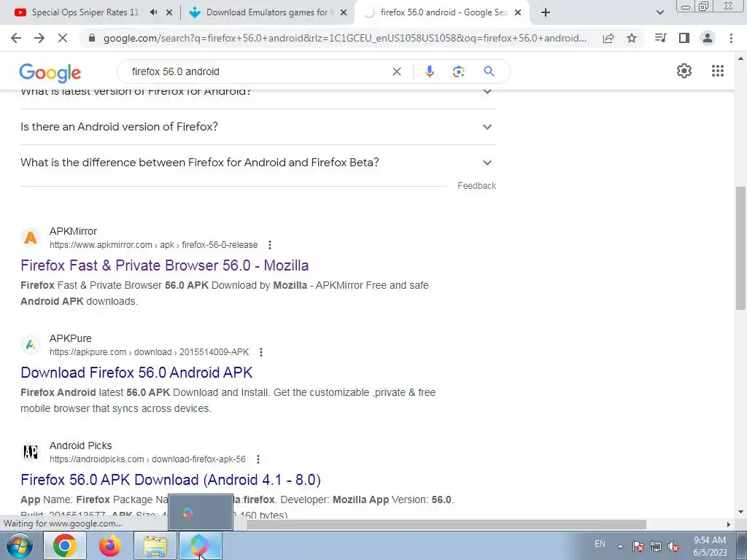Open options for Android Picks result
The image size is (747, 560).
click(258, 459)
